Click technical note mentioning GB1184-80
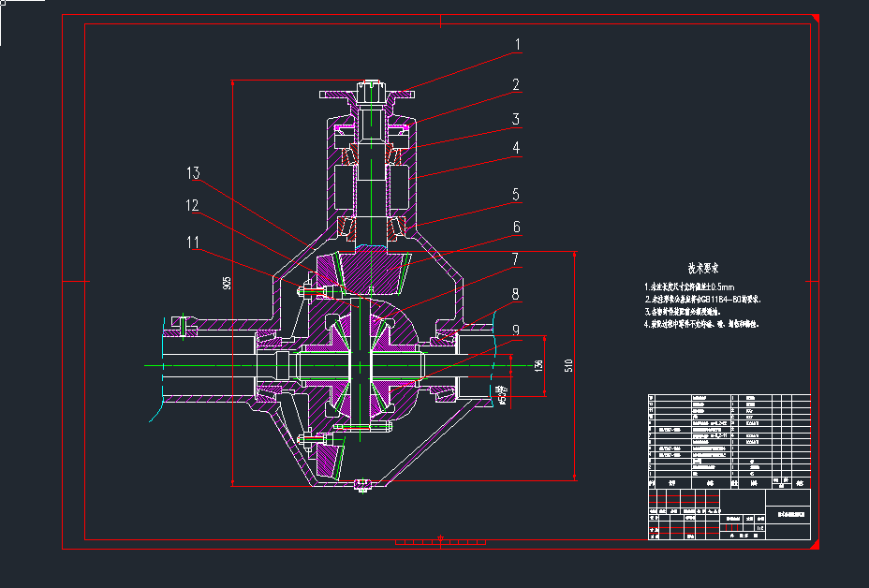This screenshot has height=588, width=869. 702,299
